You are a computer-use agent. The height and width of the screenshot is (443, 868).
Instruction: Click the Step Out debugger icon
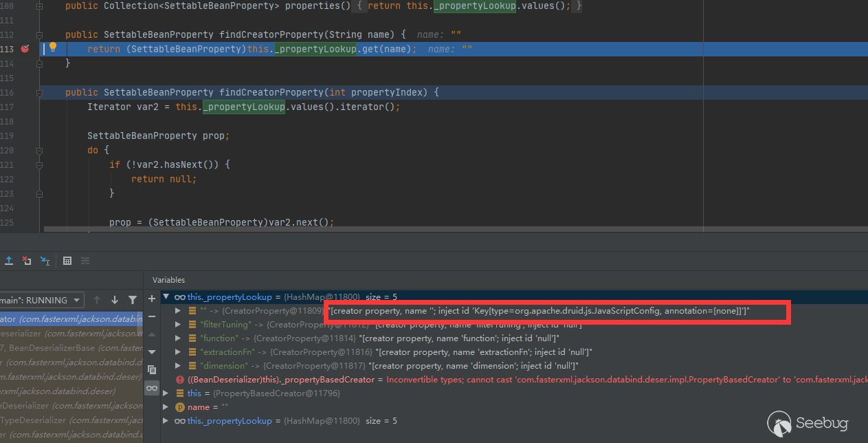(9, 261)
